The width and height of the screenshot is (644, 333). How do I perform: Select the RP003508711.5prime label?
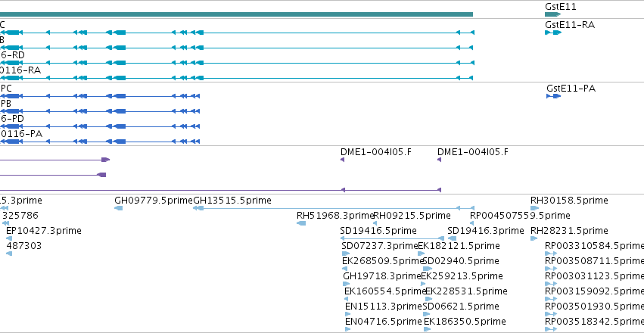[594, 261]
